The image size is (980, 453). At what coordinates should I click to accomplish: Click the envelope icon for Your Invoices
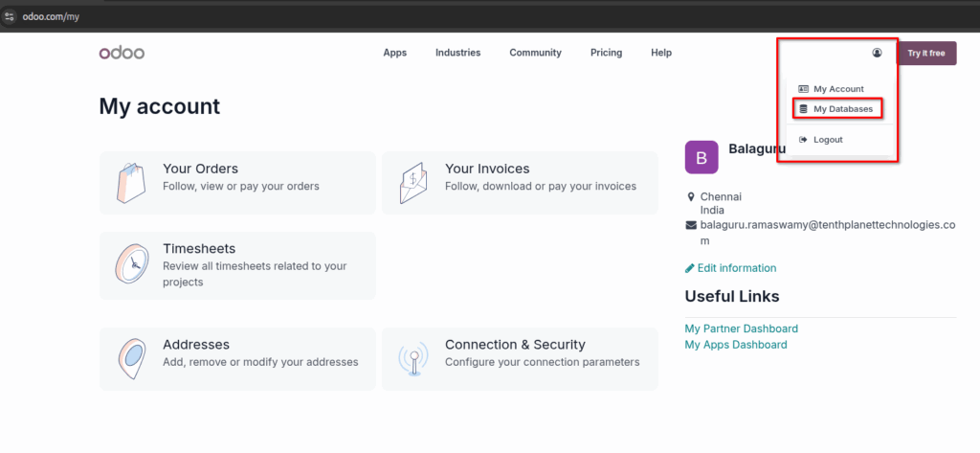[x=413, y=183]
